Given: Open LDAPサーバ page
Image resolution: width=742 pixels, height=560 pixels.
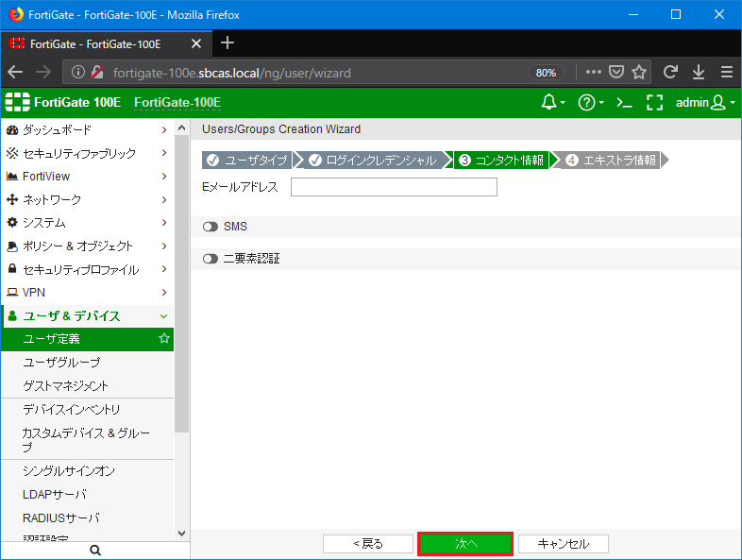Looking at the screenshot, I should pos(87,495).
